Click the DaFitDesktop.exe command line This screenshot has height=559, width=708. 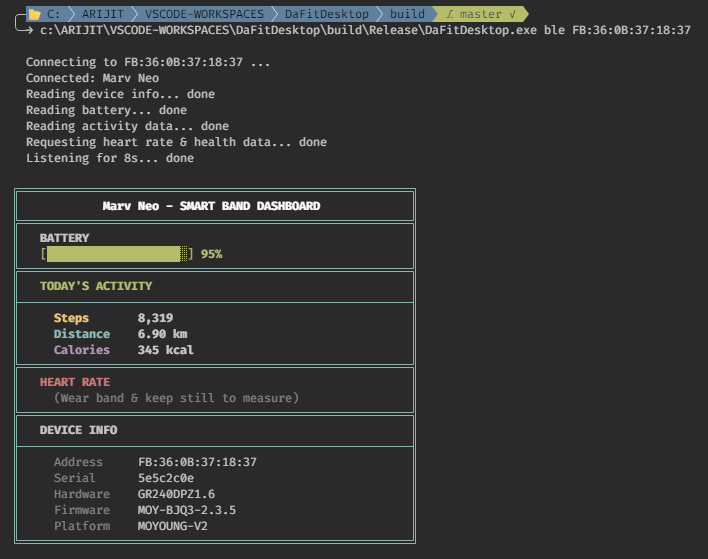click(x=365, y=30)
